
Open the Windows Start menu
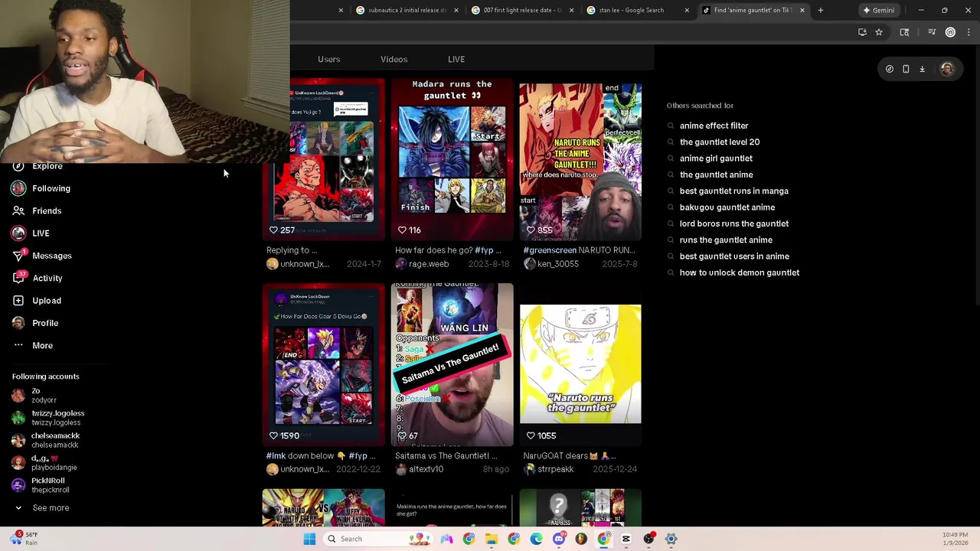pyautogui.click(x=309, y=539)
